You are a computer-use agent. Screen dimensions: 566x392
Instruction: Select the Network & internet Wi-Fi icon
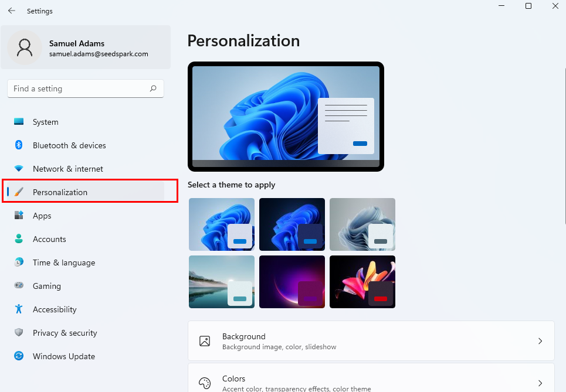[19, 168]
